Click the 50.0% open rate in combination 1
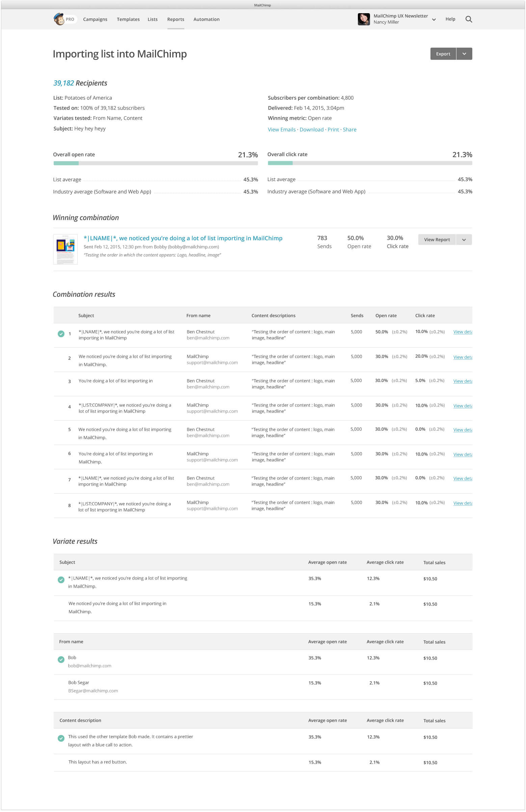 point(382,332)
